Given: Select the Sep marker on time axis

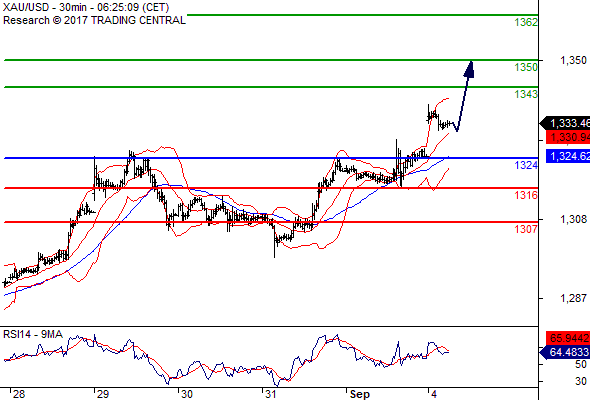Looking at the screenshot, I should [360, 394].
